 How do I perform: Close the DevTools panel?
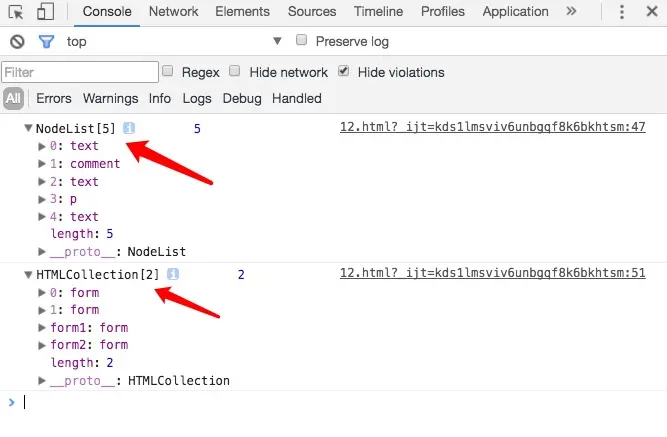coord(652,11)
